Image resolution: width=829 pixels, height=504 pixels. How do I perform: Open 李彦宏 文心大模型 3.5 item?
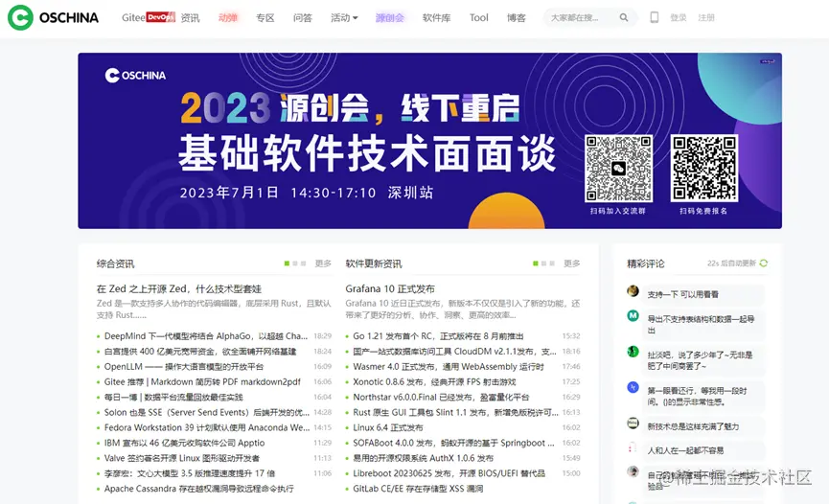[189, 473]
